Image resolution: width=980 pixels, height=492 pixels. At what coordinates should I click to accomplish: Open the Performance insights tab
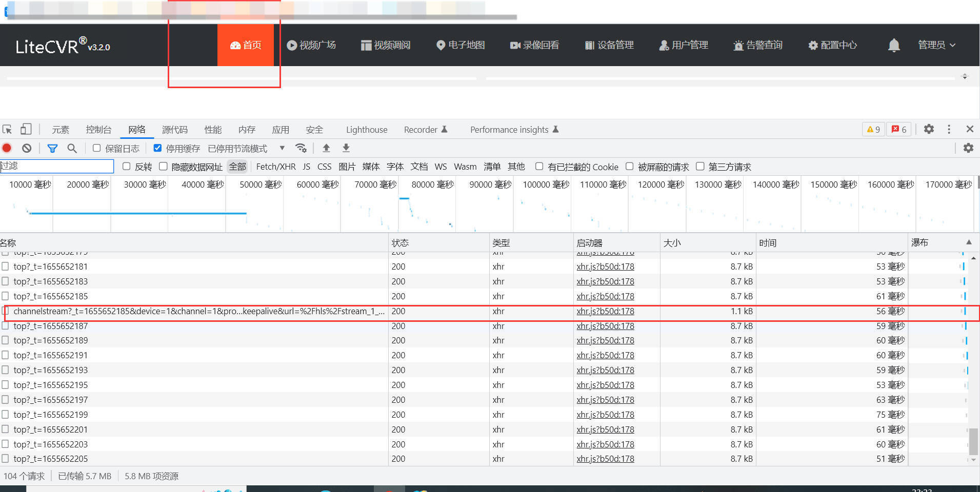[x=514, y=130]
